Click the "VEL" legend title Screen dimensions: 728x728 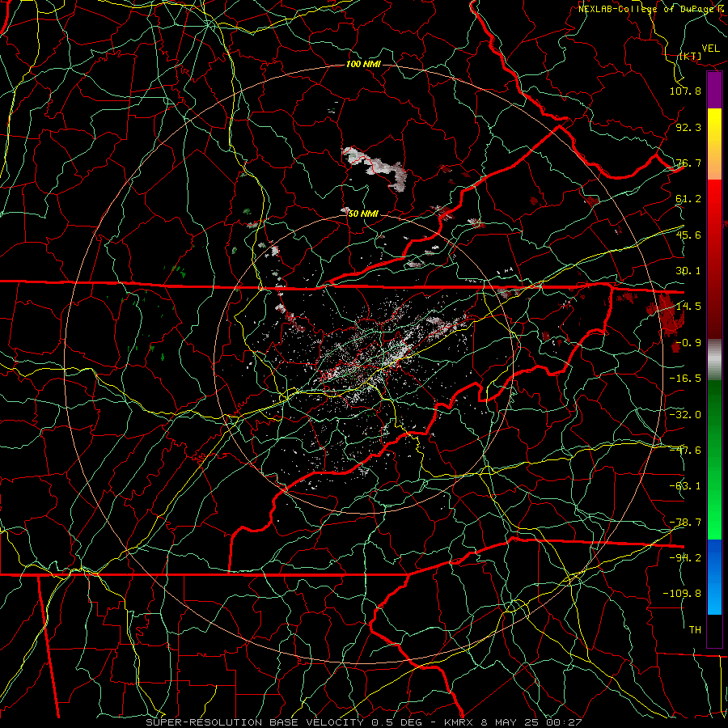tap(711, 49)
